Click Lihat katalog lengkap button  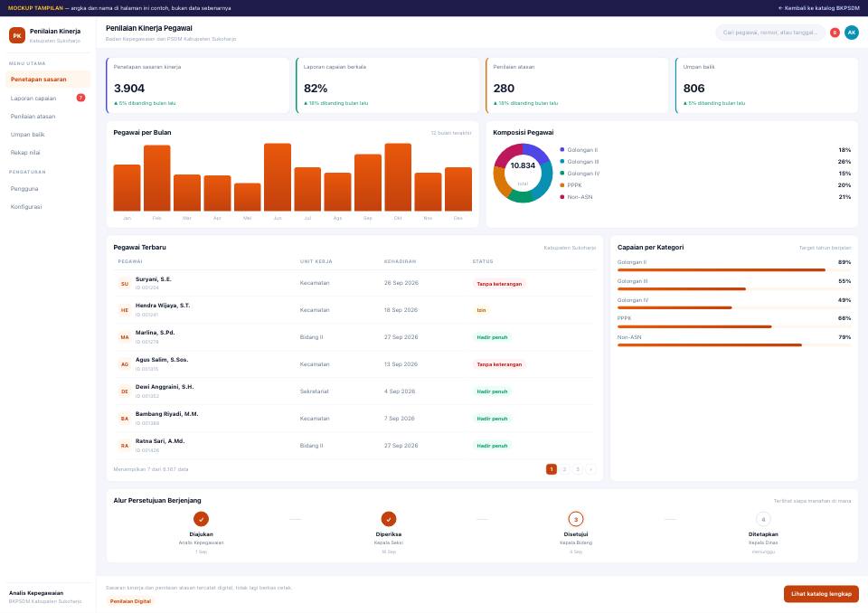coord(821,594)
